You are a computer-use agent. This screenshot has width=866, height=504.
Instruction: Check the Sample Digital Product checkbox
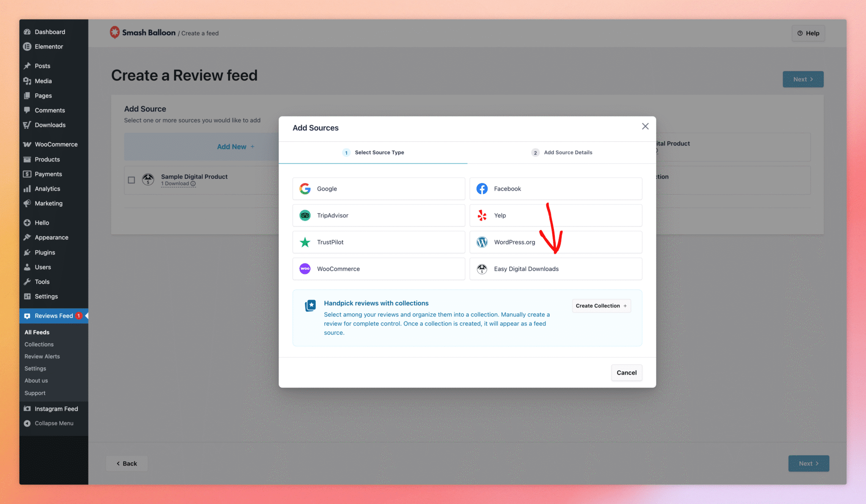[x=132, y=180]
